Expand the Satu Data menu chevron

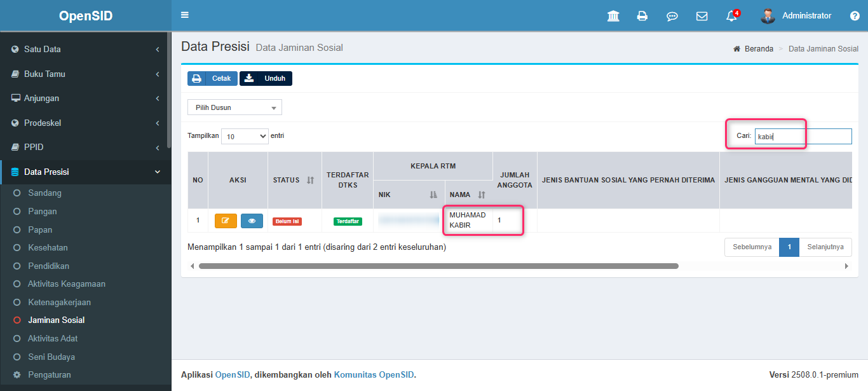click(x=157, y=50)
